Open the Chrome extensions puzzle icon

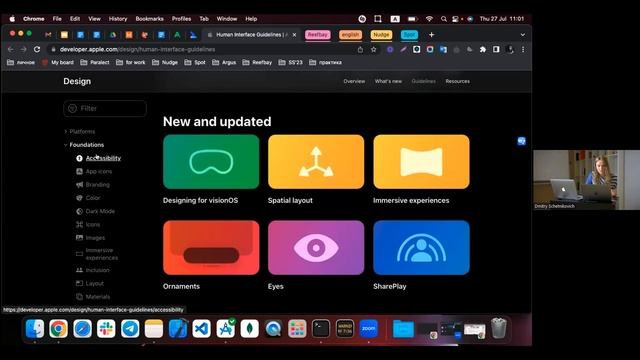pos(483,49)
